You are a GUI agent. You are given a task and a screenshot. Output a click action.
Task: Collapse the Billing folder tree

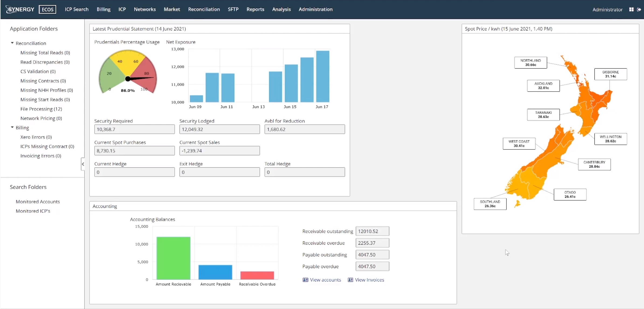12,127
